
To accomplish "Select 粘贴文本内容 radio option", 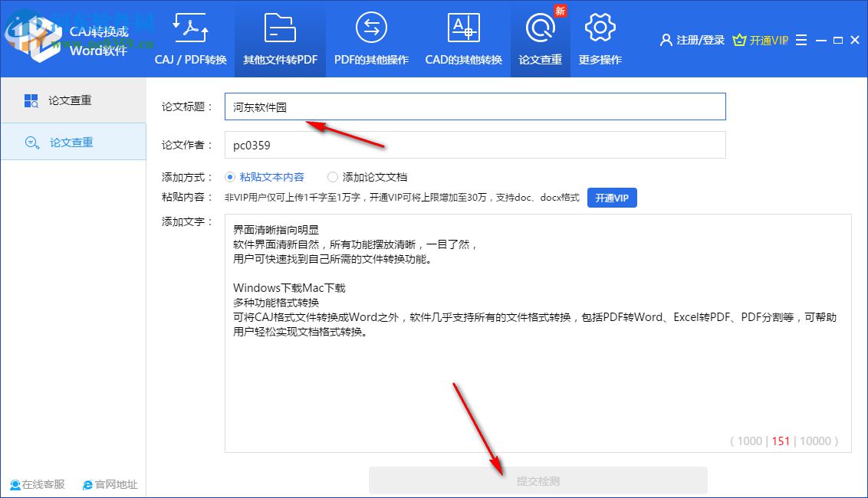I will [230, 177].
